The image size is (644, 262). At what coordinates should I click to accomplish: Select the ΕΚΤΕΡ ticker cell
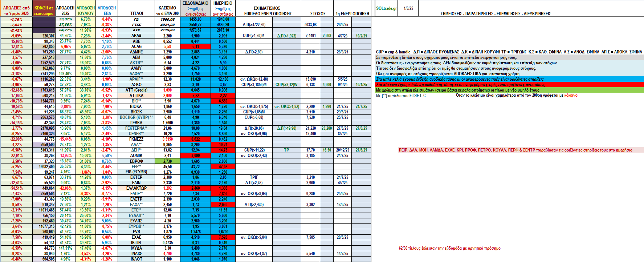136,177
